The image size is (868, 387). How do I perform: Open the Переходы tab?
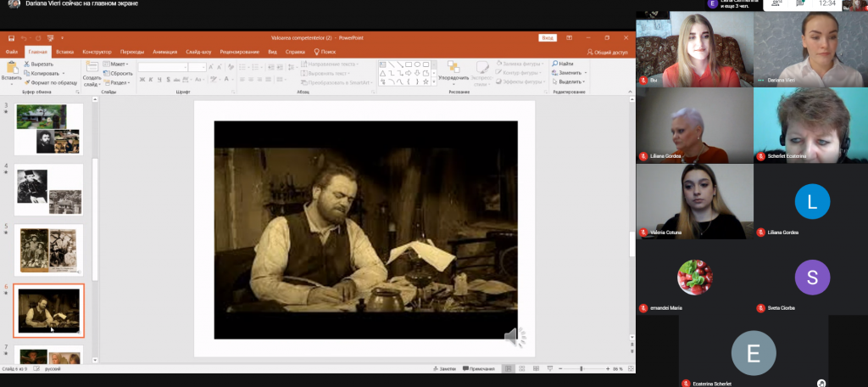click(131, 52)
